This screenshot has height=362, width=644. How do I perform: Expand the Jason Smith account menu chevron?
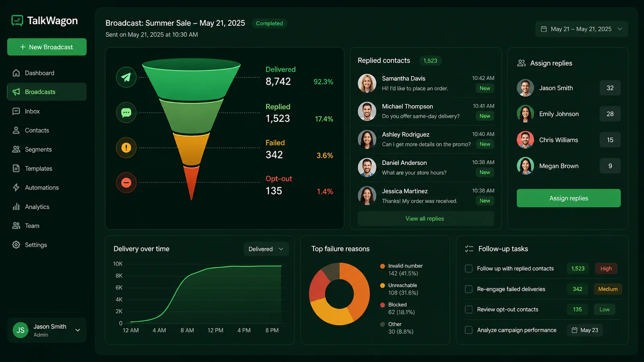pos(78,330)
